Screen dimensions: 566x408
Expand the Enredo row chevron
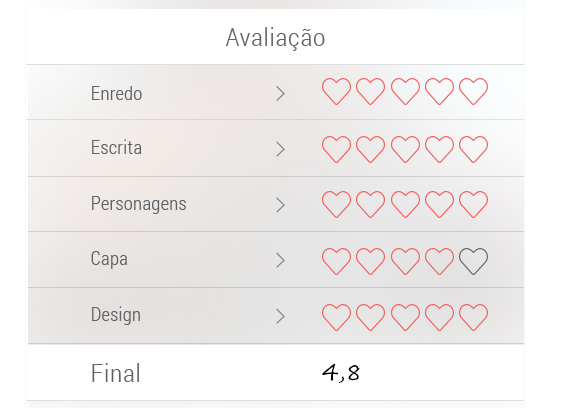tap(280, 94)
